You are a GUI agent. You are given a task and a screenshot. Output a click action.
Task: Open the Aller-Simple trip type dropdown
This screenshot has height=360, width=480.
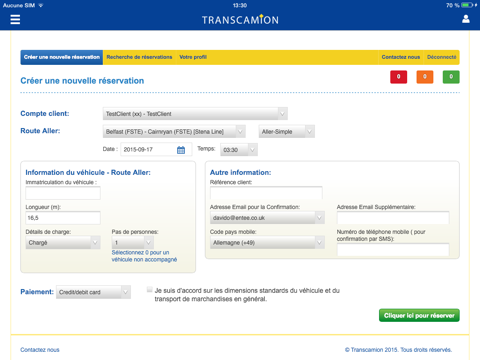tap(287, 131)
